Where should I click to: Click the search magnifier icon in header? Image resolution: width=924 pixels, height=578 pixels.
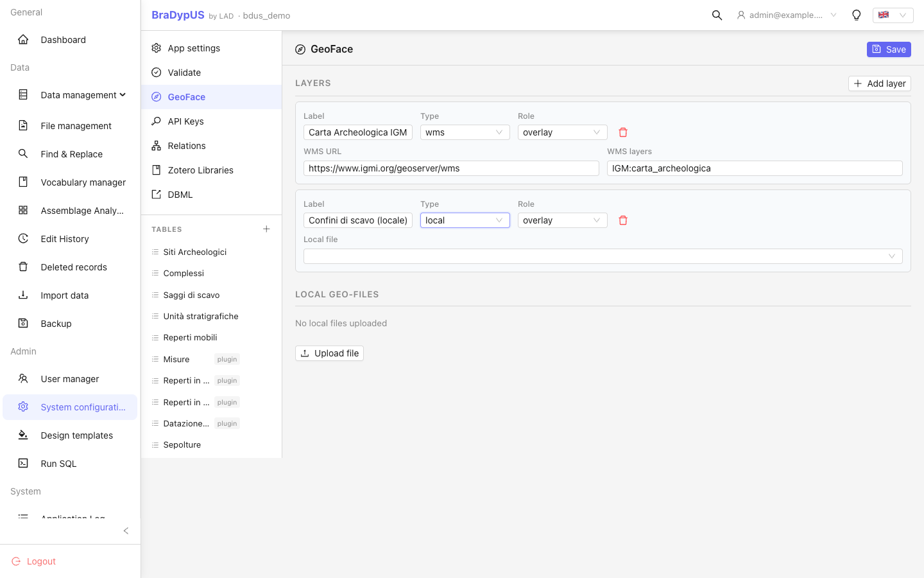point(717,15)
